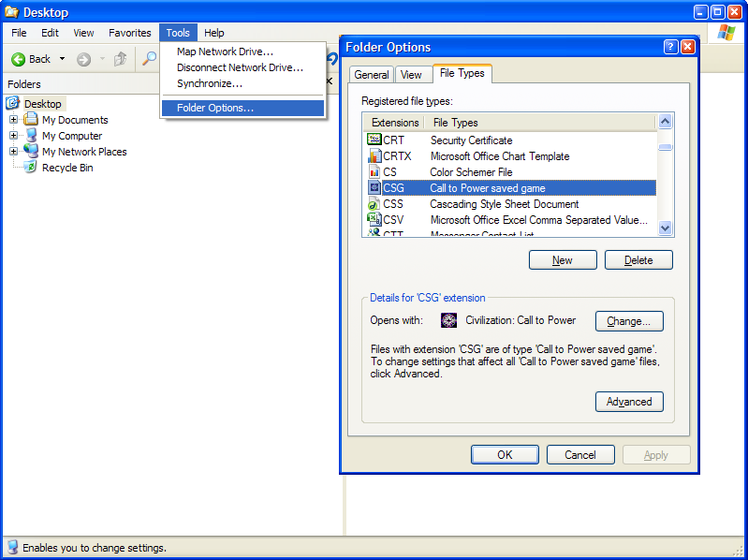Open the General tab in Folder Options

pyautogui.click(x=372, y=75)
